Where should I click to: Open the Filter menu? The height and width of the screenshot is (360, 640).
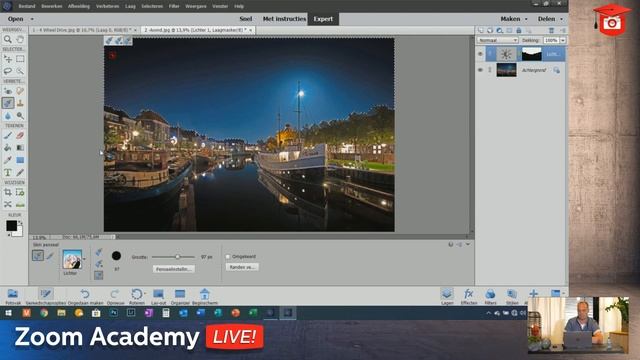coord(174,6)
